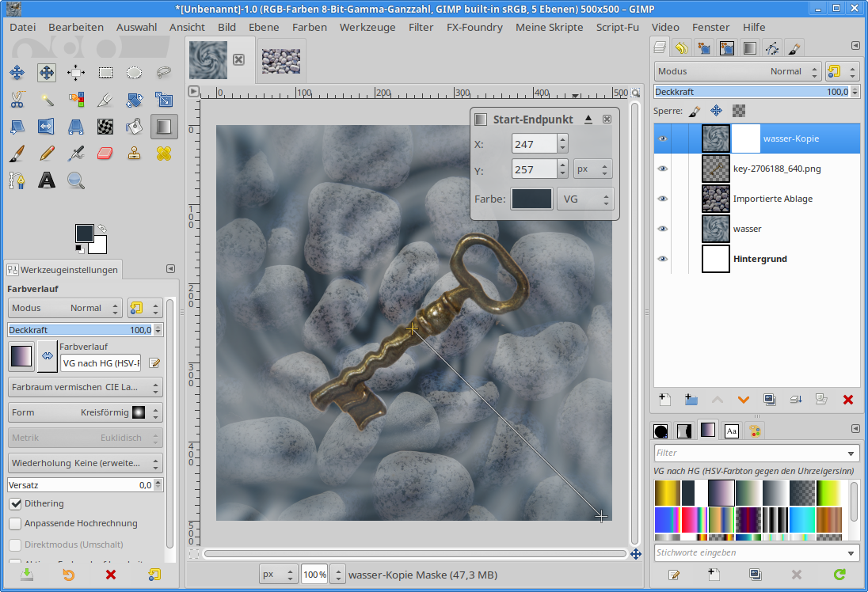Image resolution: width=868 pixels, height=592 pixels.
Task: Delete layer with red X button
Action: (x=847, y=400)
